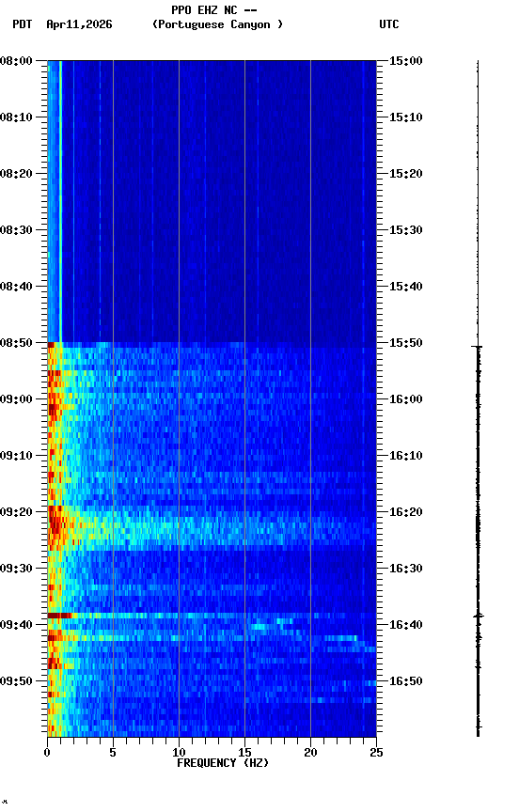Click the 10 Hz axis tick label
The width and height of the screenshot is (519, 812).
click(x=179, y=753)
